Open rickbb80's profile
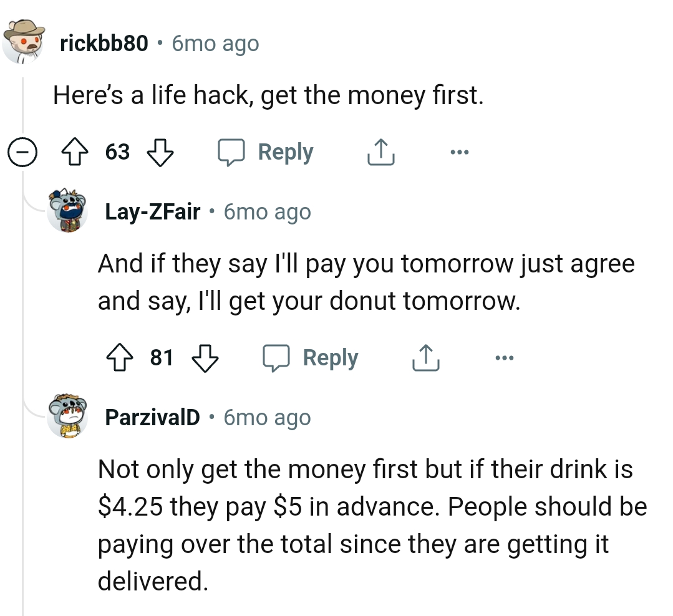The height and width of the screenshot is (616, 673). point(105,43)
